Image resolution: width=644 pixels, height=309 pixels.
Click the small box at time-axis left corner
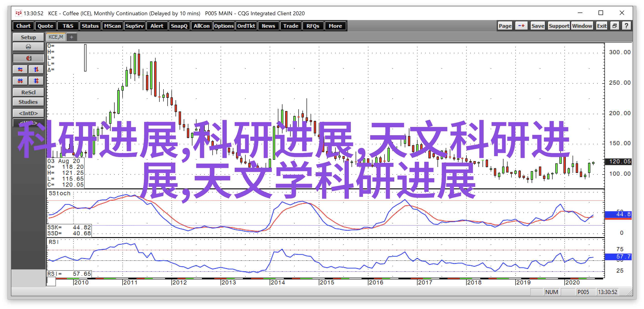click(51, 282)
